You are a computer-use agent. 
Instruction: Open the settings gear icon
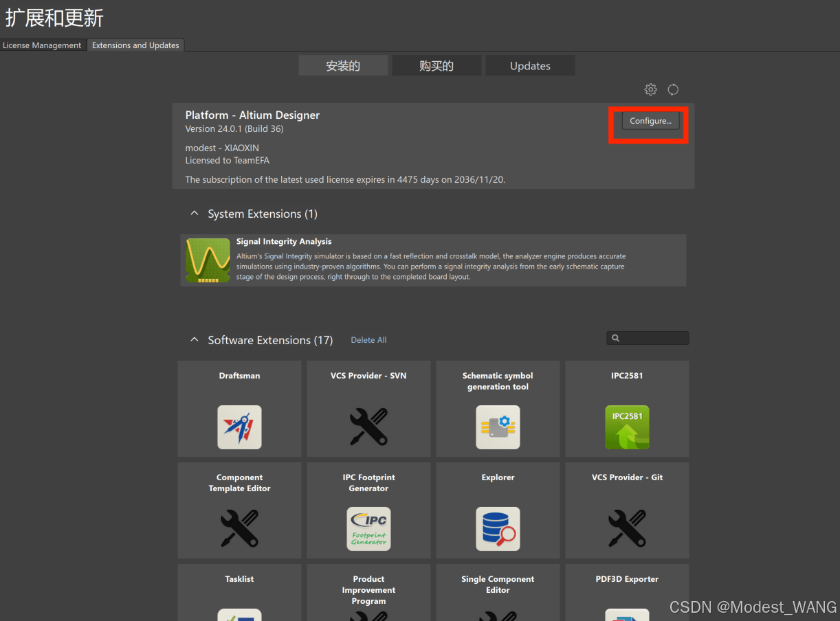(650, 89)
